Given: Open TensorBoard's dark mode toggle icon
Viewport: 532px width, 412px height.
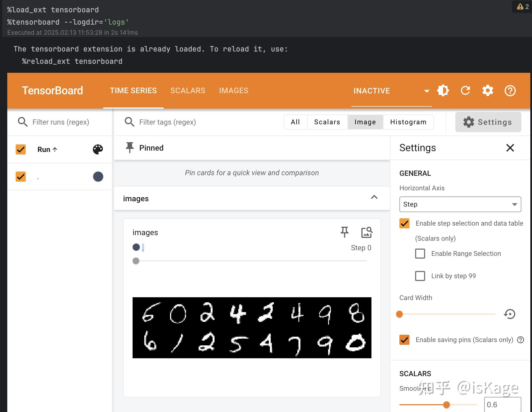Looking at the screenshot, I should tap(443, 90).
